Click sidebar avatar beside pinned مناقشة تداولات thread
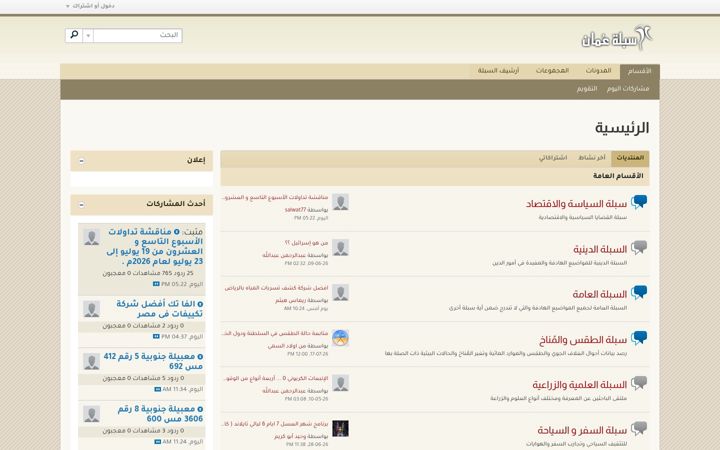720x450 pixels. 91,237
